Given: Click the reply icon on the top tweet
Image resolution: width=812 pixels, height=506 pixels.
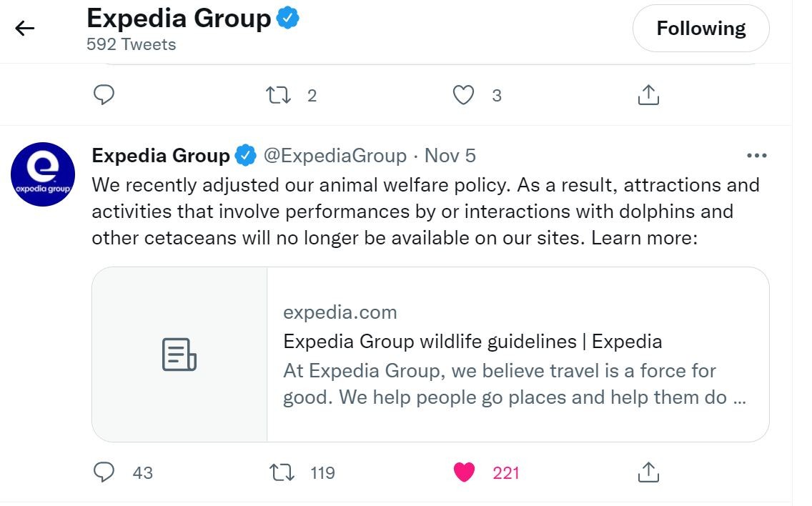Looking at the screenshot, I should 104,94.
